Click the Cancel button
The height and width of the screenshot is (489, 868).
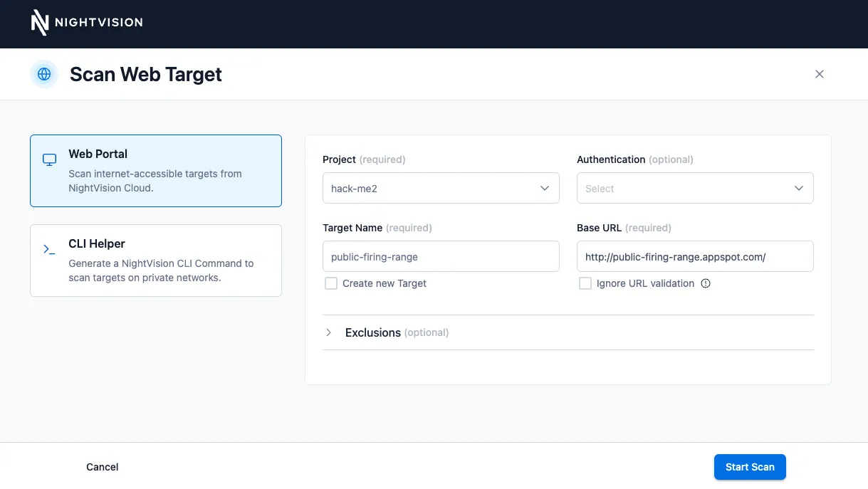click(103, 467)
